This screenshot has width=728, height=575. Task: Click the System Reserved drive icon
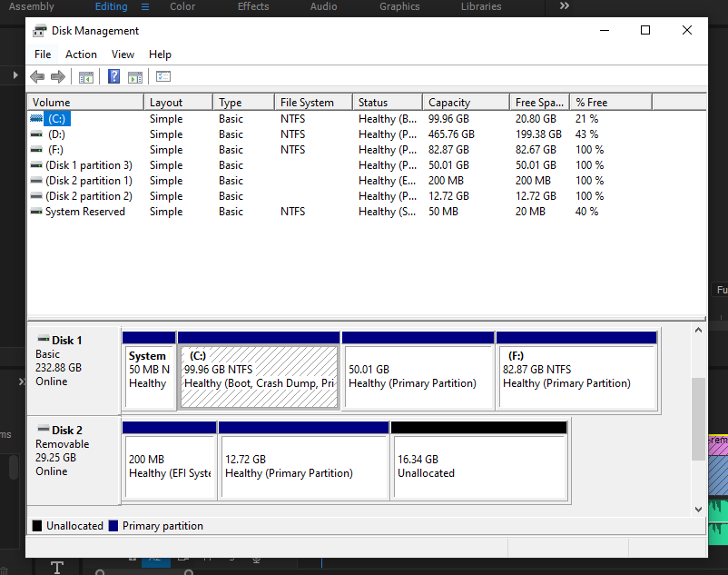[36, 212]
